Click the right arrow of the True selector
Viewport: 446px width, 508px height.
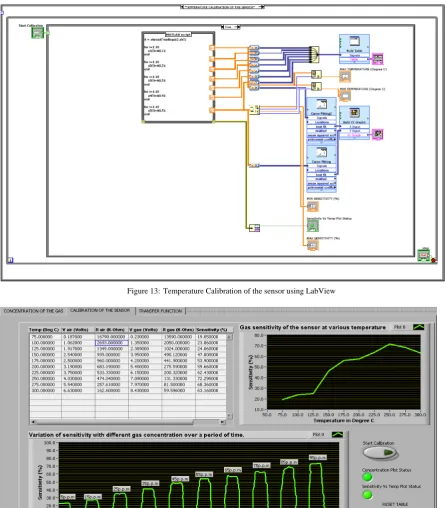(238, 27)
